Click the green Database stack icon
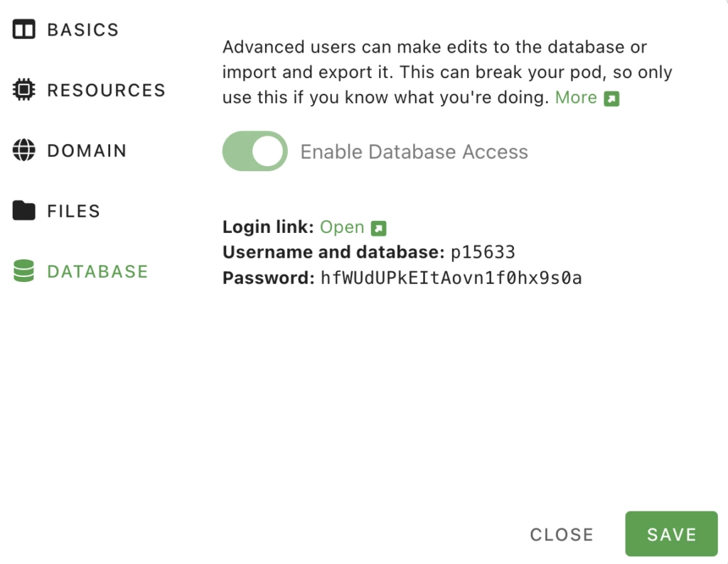728x564 pixels. (x=24, y=271)
